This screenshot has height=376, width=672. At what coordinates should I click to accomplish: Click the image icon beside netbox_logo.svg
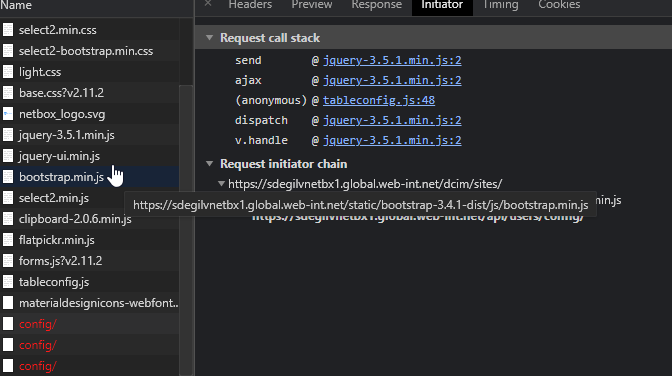point(8,114)
